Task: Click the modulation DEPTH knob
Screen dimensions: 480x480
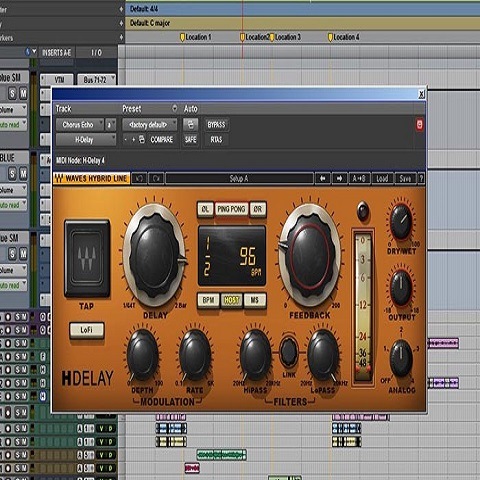Action: click(143, 355)
